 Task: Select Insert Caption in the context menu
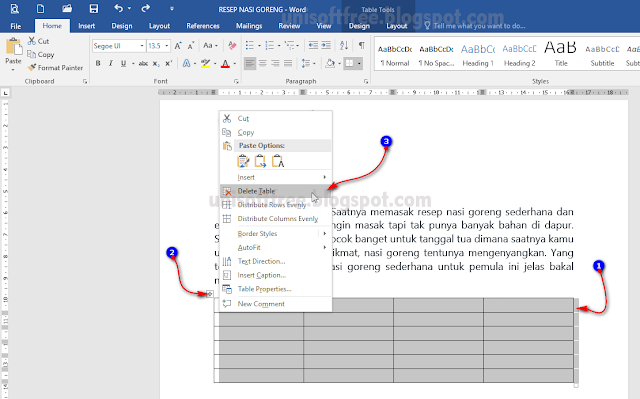[x=276, y=275]
